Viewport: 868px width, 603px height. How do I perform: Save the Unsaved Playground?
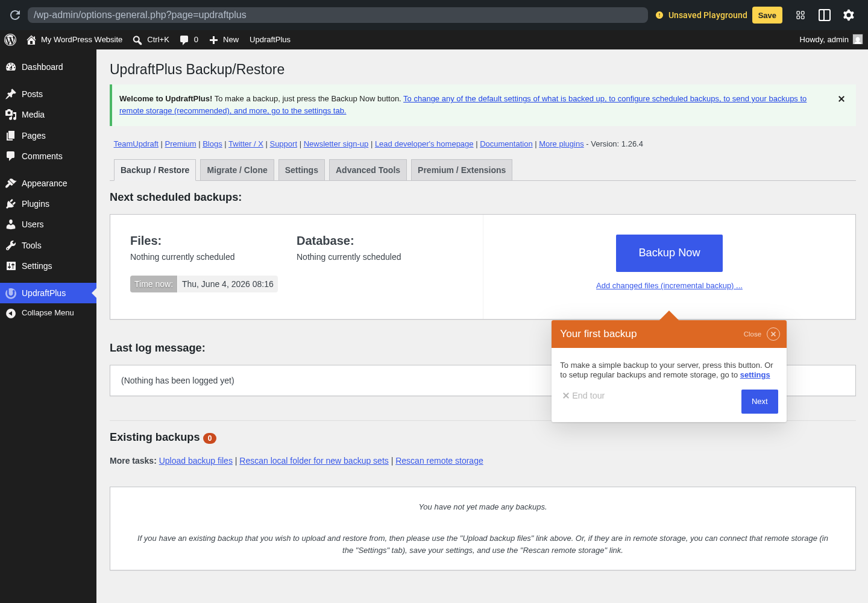click(x=767, y=15)
